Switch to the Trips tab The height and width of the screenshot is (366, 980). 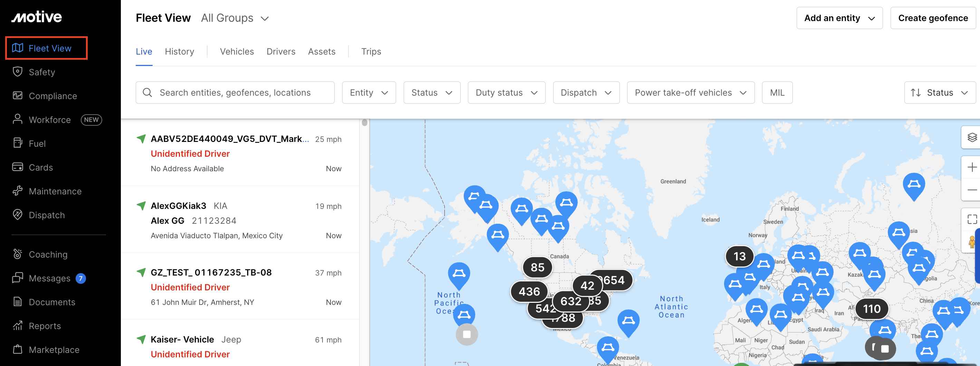pyautogui.click(x=371, y=51)
